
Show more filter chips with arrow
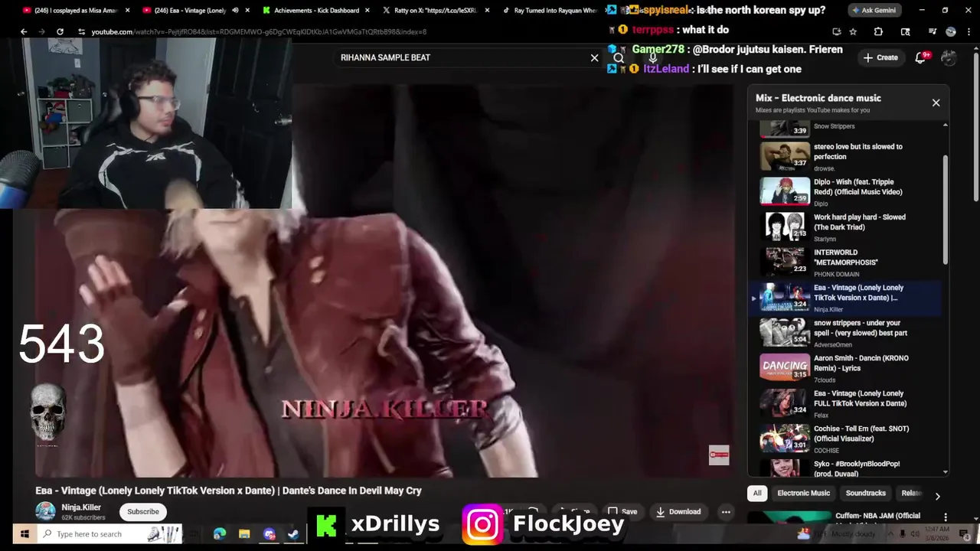pyautogui.click(x=937, y=496)
